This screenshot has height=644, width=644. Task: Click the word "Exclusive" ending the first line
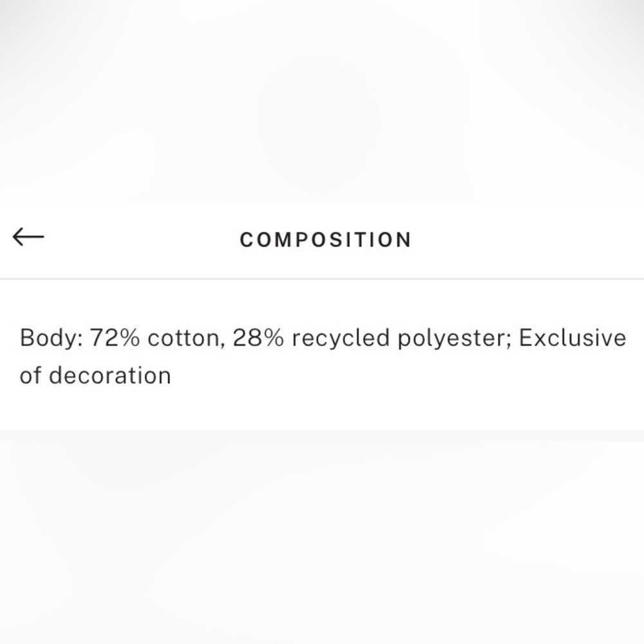[x=572, y=338]
